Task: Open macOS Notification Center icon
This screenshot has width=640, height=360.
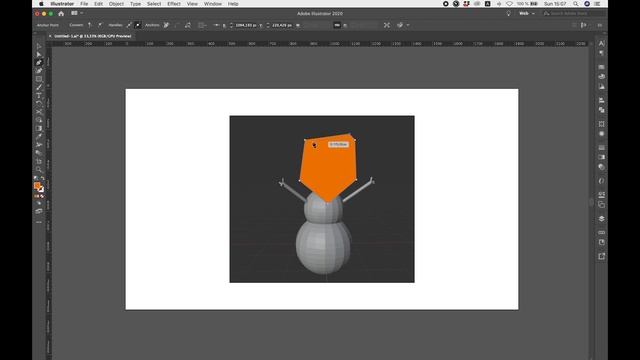Action: tap(598, 4)
